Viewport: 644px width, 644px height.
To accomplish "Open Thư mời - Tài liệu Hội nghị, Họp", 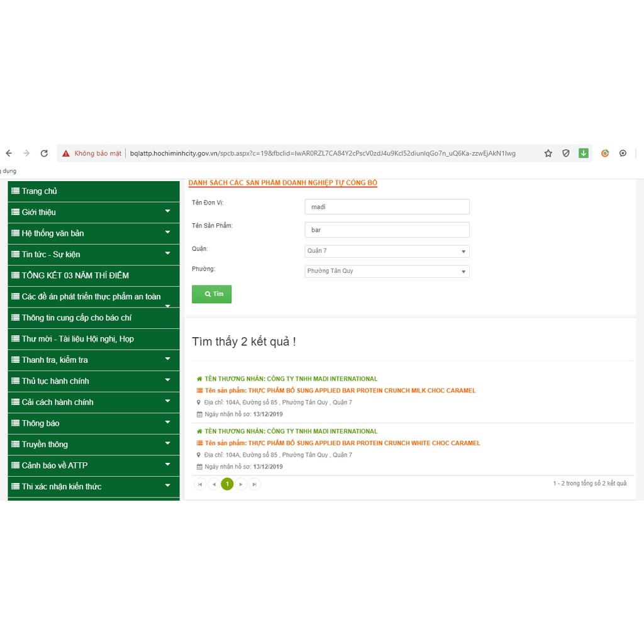I will [x=94, y=339].
